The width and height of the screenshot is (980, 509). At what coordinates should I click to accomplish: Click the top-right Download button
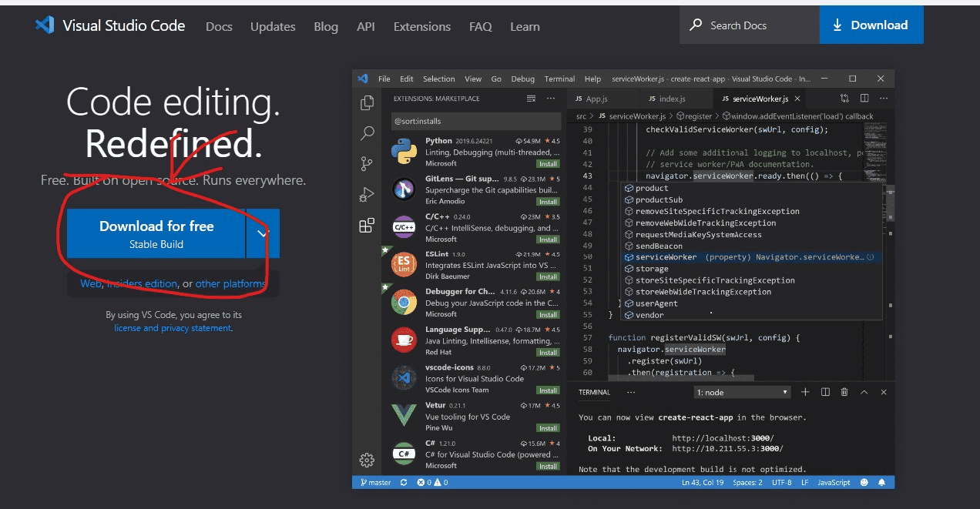(x=871, y=25)
